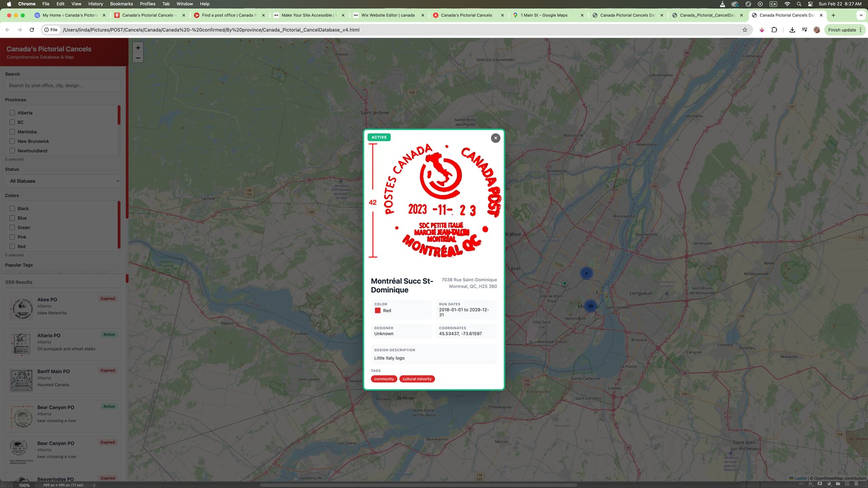The height and width of the screenshot is (488, 868).
Task: Select the community tag
Action: (x=384, y=379)
